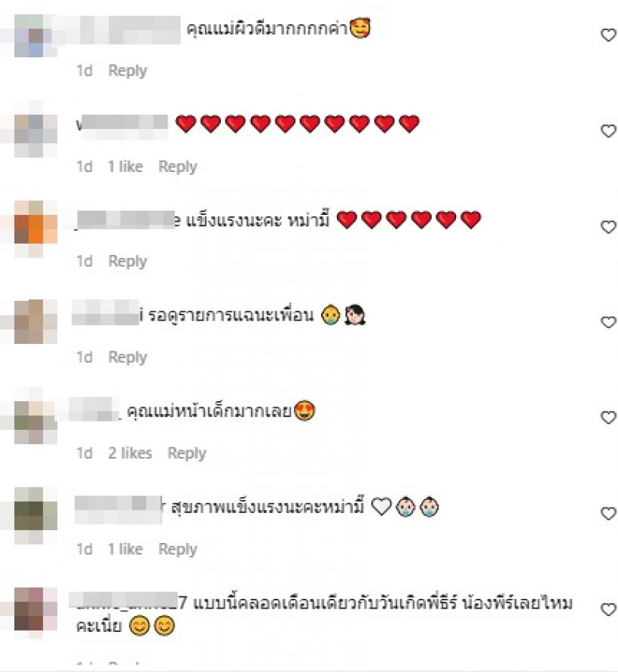Like the comment with two baby emojis
The width and height of the screenshot is (618, 672).
(x=608, y=513)
